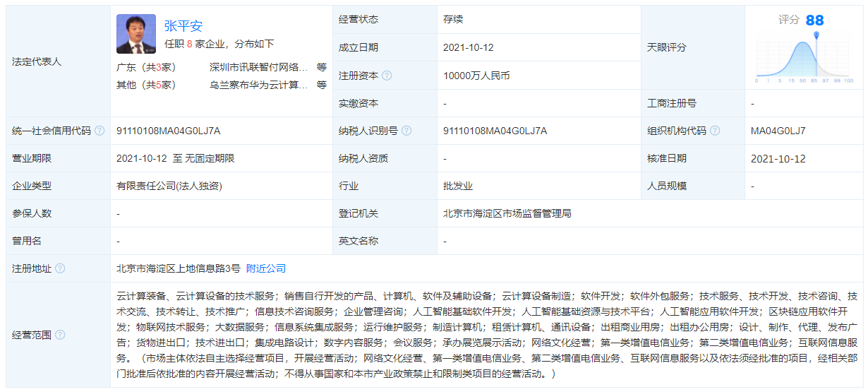Open the 纳税人识别号 help tooltip icon
Image resolution: width=868 pixels, height=392 pixels.
[x=406, y=131]
